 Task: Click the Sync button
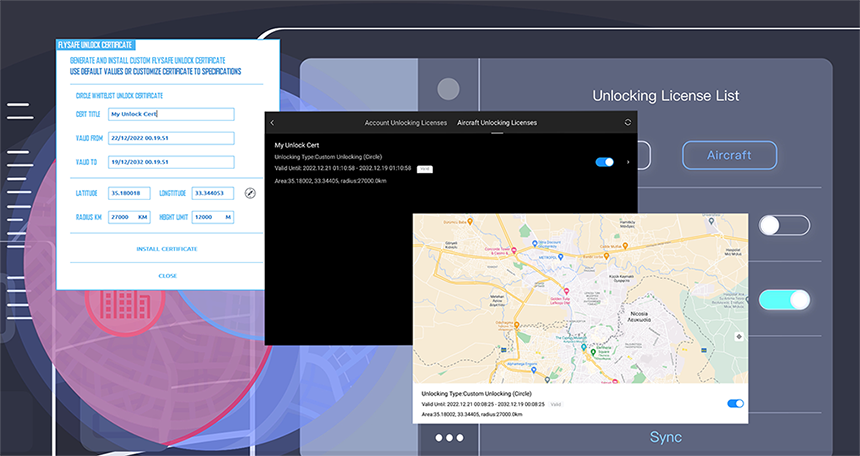pyautogui.click(x=665, y=437)
